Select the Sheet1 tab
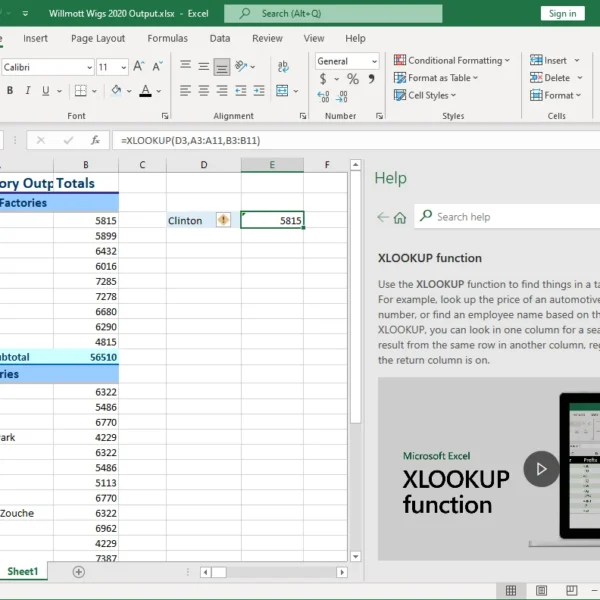The height and width of the screenshot is (600, 600). point(23,571)
